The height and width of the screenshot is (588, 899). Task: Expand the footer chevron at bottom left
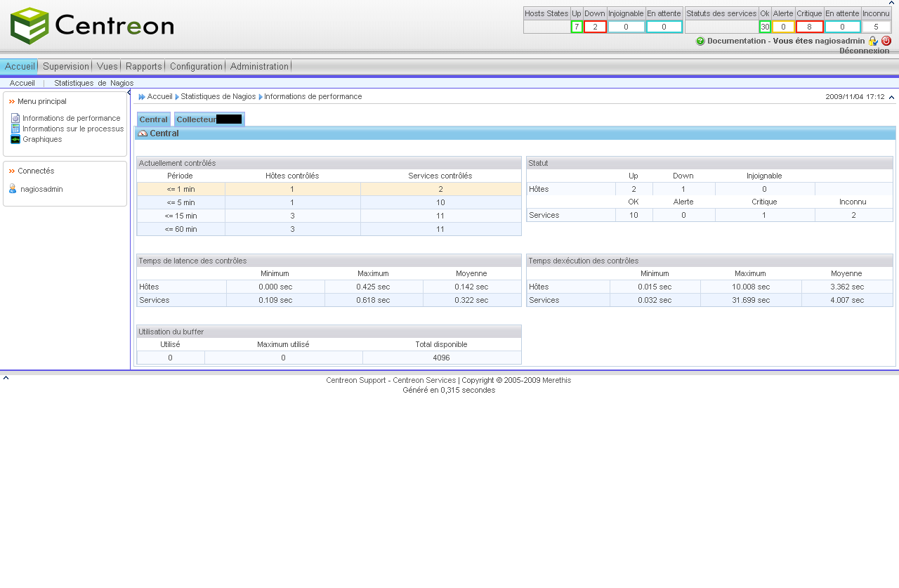(6, 378)
